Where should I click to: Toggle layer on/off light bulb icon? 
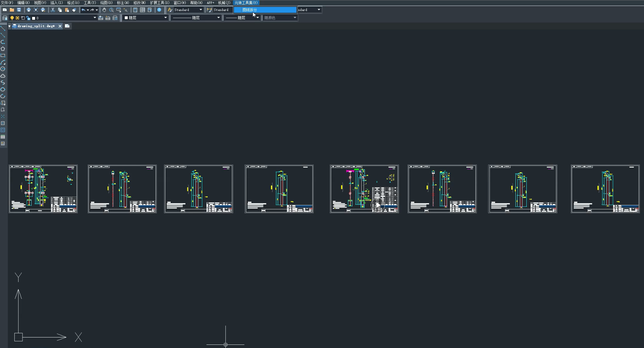tap(12, 18)
